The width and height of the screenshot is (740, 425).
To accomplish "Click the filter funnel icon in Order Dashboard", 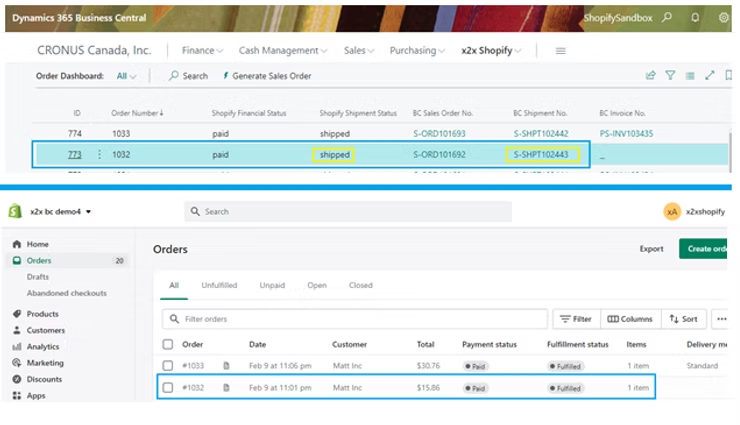I will point(671,75).
